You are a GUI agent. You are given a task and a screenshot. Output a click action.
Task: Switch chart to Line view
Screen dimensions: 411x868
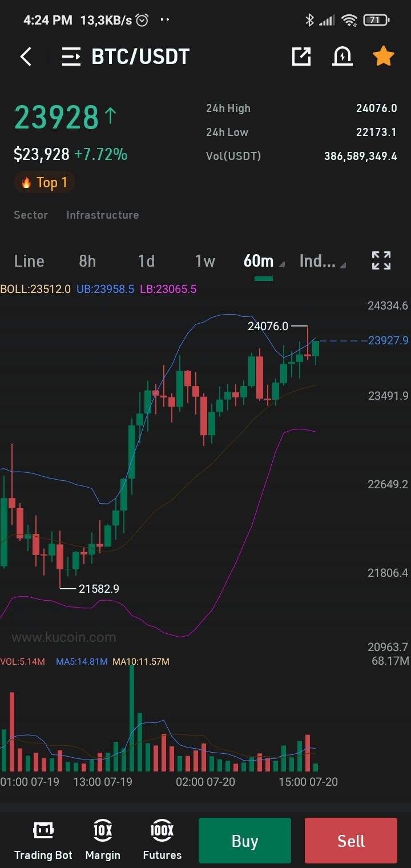tap(29, 261)
